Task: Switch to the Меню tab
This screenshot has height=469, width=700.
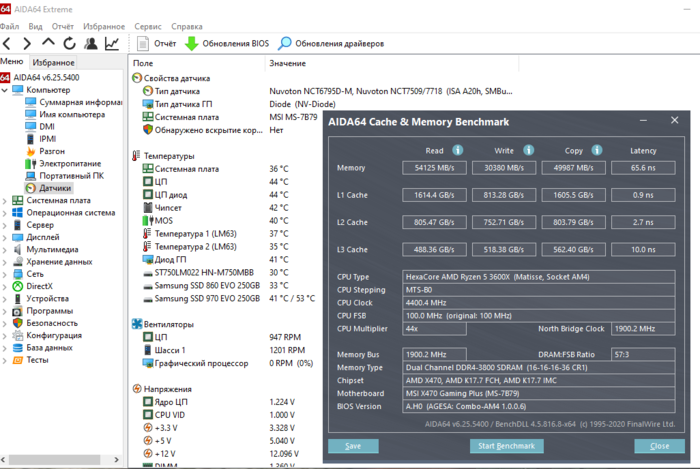Action: point(12,62)
